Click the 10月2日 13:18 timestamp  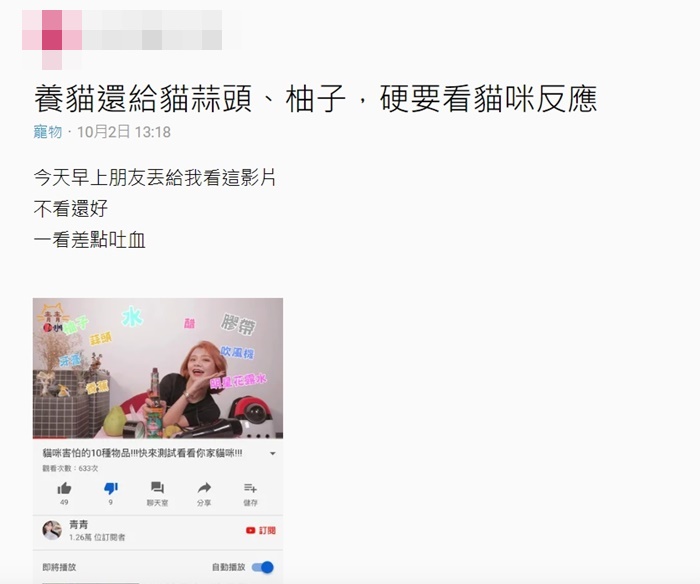click(124, 132)
